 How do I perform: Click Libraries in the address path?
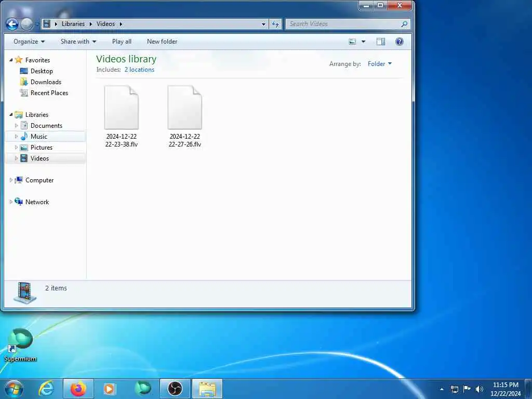click(73, 24)
